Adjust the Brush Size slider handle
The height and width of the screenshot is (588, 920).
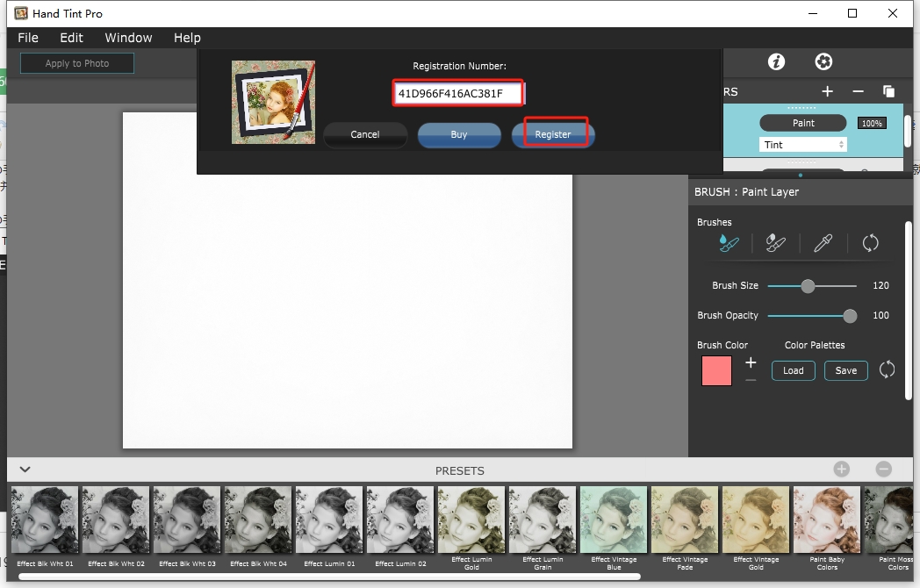tap(808, 286)
